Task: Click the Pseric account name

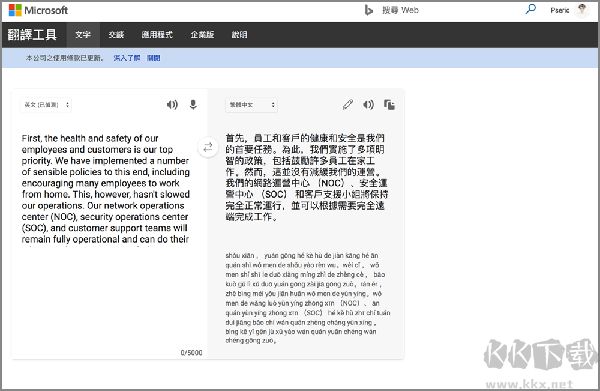Action: coord(559,10)
